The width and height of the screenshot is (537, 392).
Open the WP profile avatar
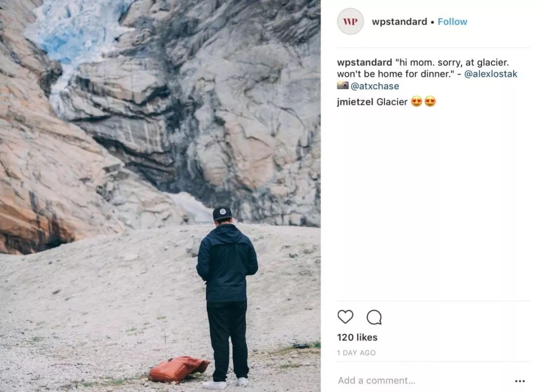(x=351, y=21)
